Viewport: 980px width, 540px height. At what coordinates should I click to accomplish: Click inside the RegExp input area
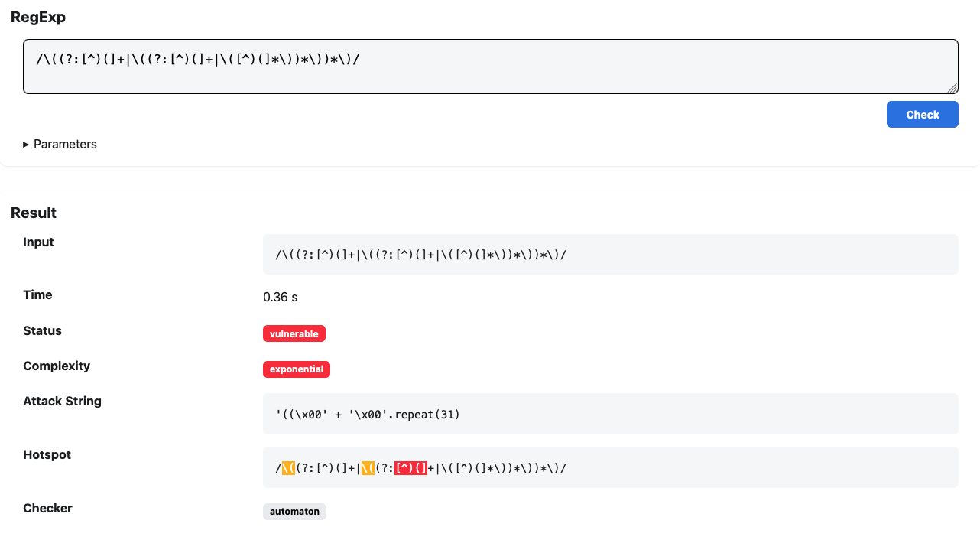coord(489,66)
